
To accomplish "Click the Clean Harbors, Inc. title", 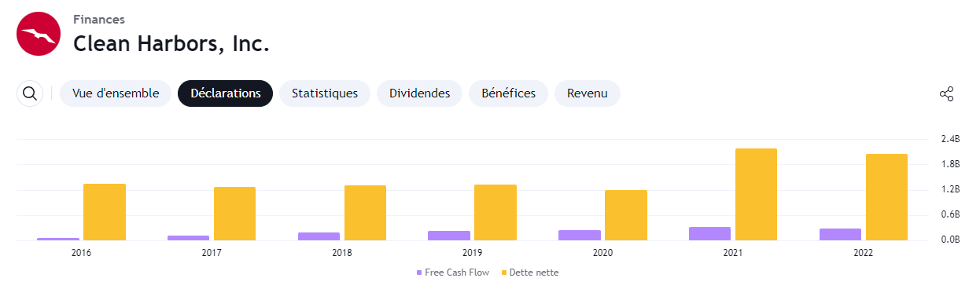I will coord(171,44).
